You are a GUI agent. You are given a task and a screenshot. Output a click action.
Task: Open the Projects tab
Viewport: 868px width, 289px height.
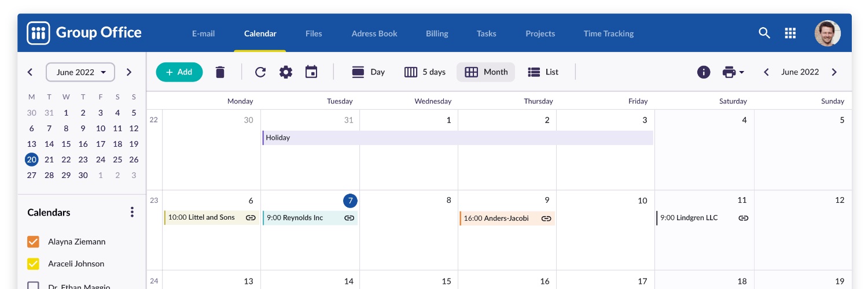tap(540, 34)
